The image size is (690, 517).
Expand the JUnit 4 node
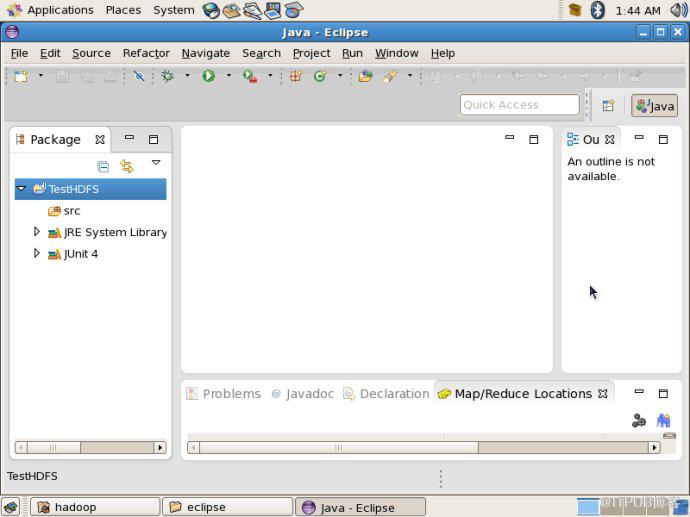pos(37,253)
